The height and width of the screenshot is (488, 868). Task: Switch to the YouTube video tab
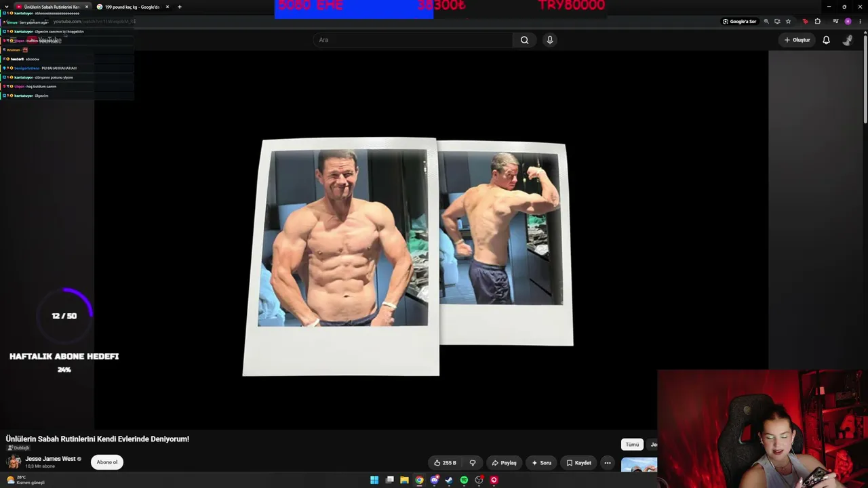tap(52, 7)
